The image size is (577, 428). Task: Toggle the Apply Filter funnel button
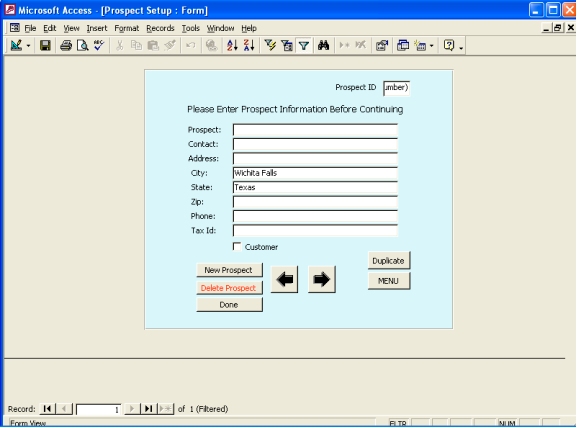[304, 46]
